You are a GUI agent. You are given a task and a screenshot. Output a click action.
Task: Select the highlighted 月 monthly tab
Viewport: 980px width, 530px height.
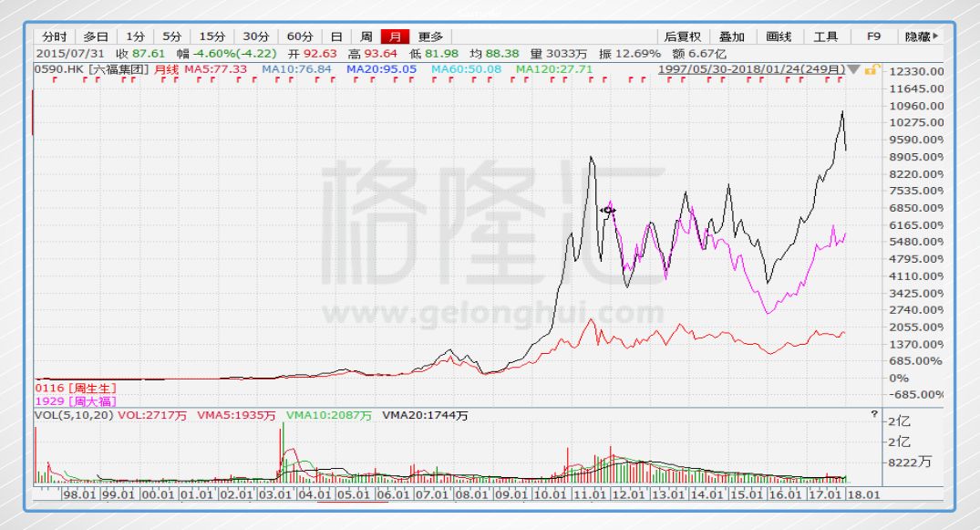[396, 36]
